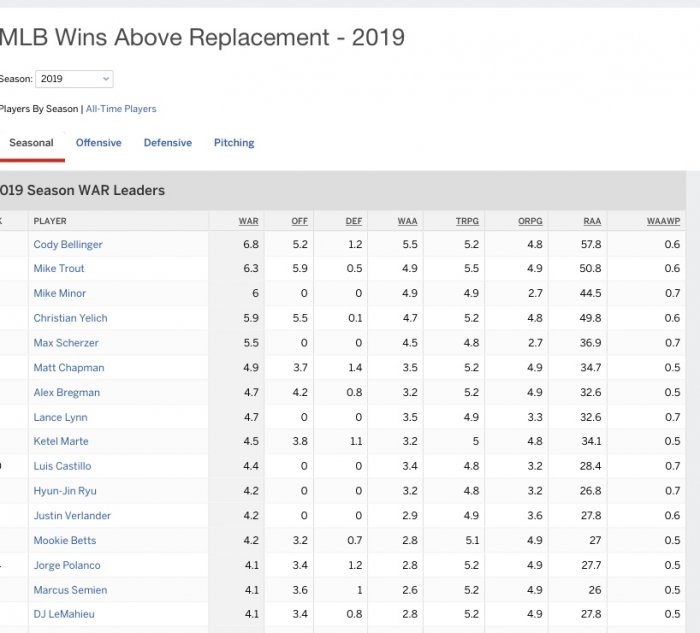Sort by WAA column header

coord(407,221)
